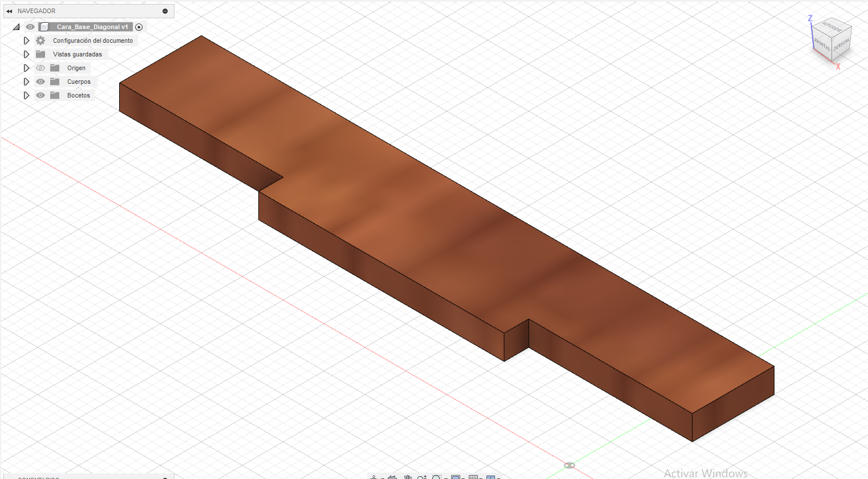The image size is (868, 479).
Task: Collapse the Cara_Base_Diagonal v1 root node
Action: tap(16, 27)
